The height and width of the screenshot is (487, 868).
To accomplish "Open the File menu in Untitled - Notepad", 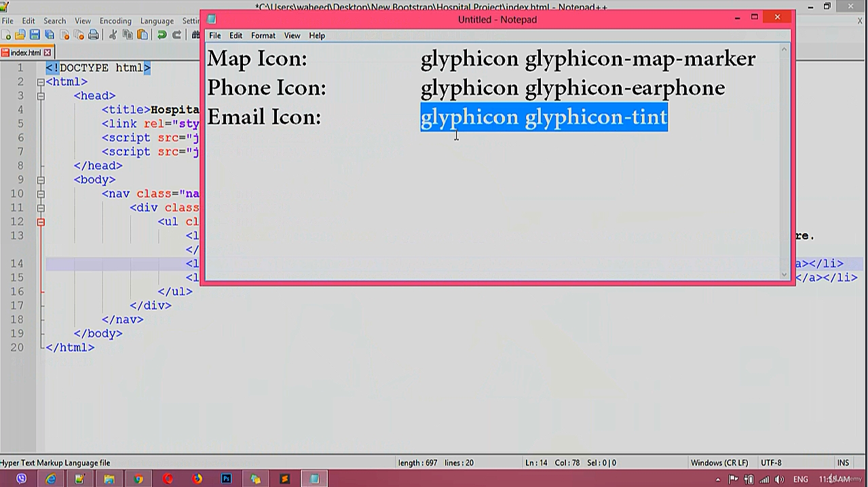I will tap(215, 35).
